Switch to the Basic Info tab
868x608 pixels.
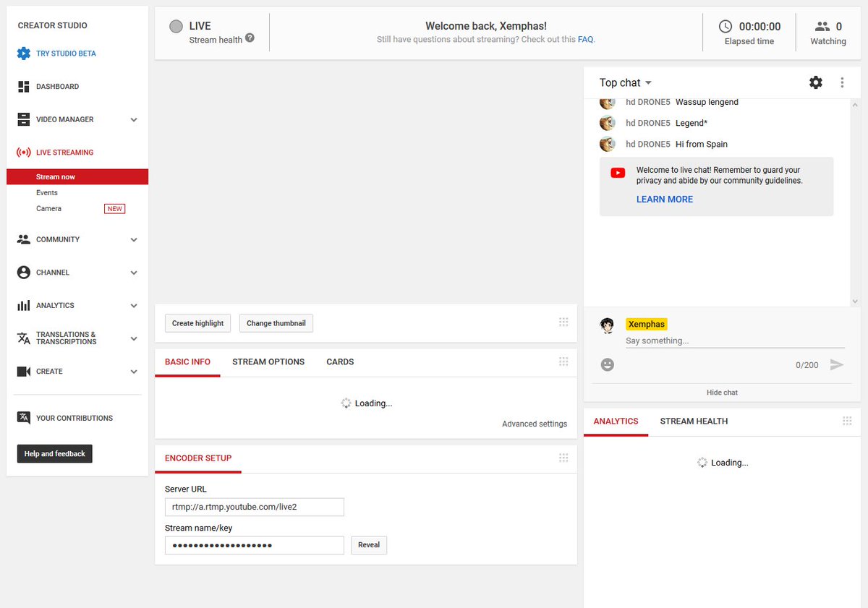pyautogui.click(x=187, y=361)
